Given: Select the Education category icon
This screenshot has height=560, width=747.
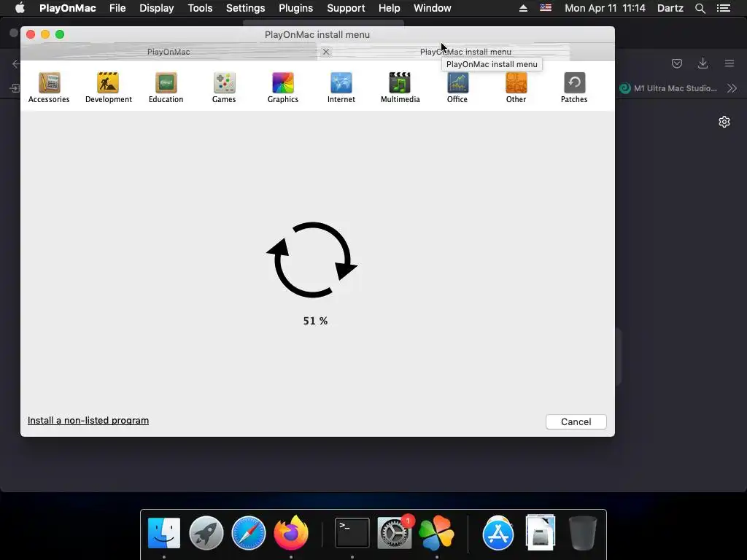Looking at the screenshot, I should (166, 87).
